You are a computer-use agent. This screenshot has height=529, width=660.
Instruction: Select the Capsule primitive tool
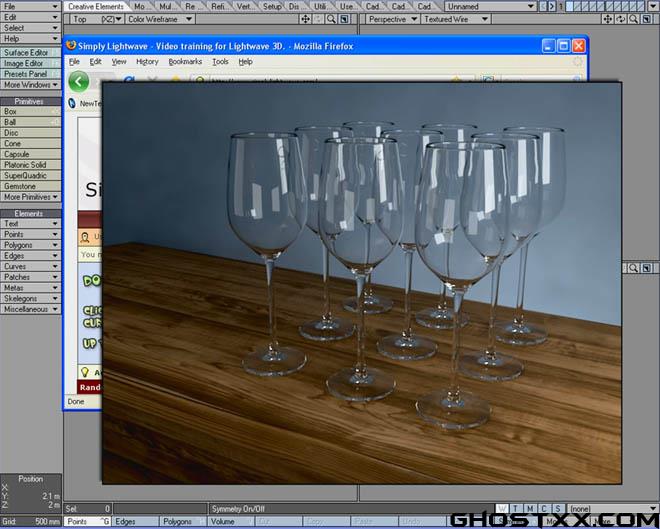pyautogui.click(x=31, y=154)
